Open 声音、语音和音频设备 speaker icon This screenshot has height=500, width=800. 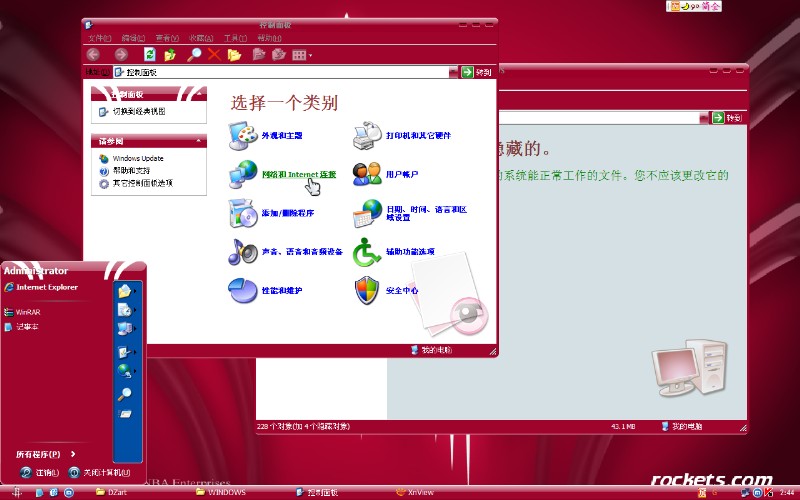tap(243, 252)
